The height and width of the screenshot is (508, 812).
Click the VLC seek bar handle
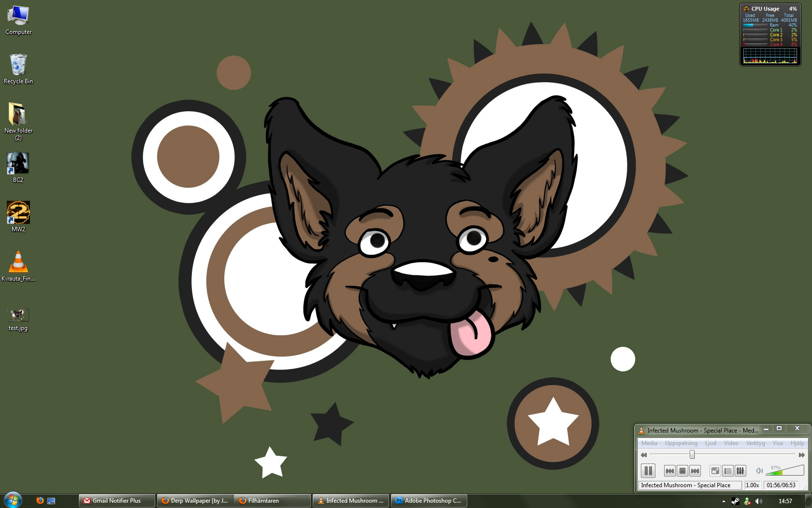692,455
